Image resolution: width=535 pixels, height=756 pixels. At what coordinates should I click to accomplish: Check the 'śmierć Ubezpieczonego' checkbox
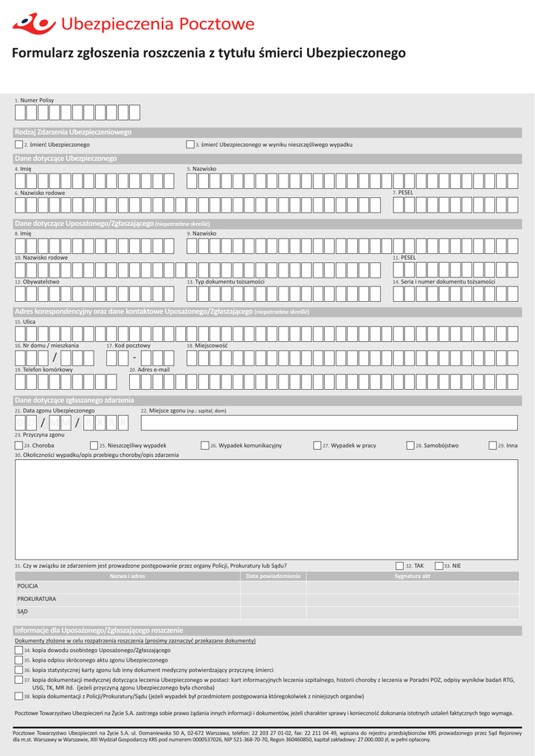pyautogui.click(x=19, y=145)
